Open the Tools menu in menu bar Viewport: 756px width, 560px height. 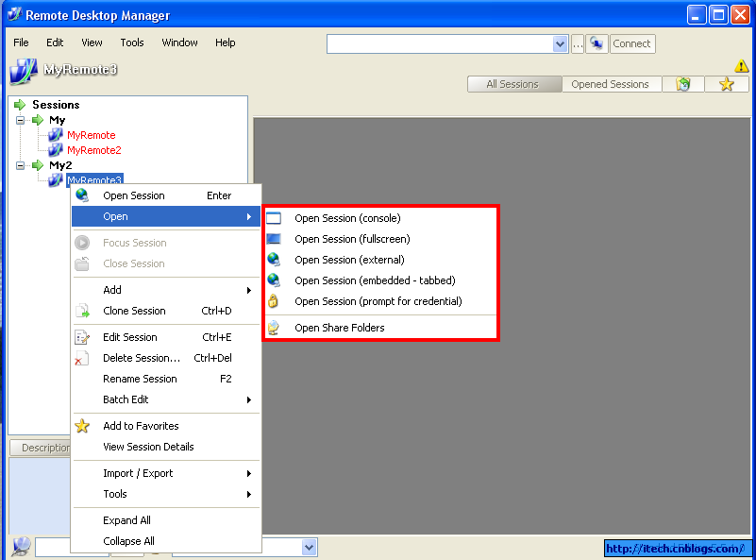(x=131, y=42)
